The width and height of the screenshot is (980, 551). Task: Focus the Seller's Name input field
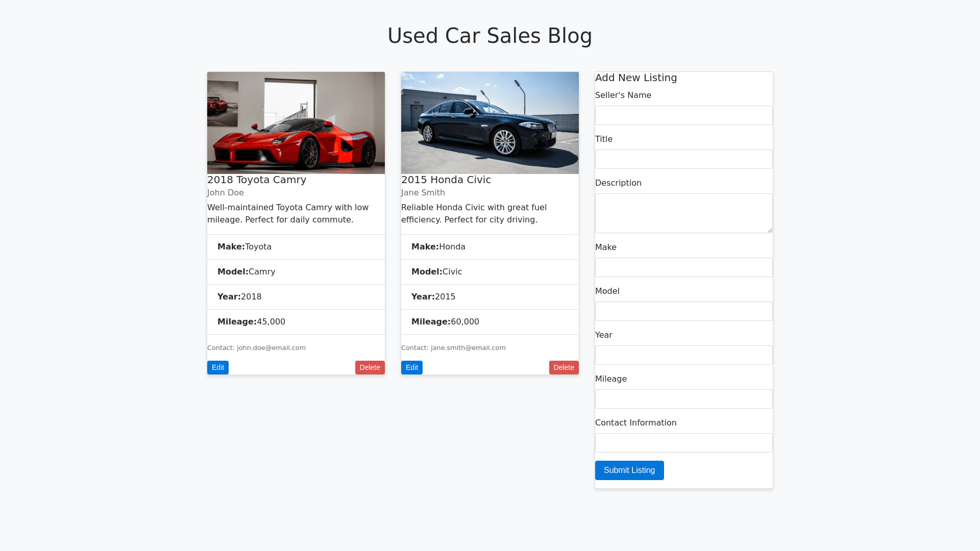[x=683, y=115]
